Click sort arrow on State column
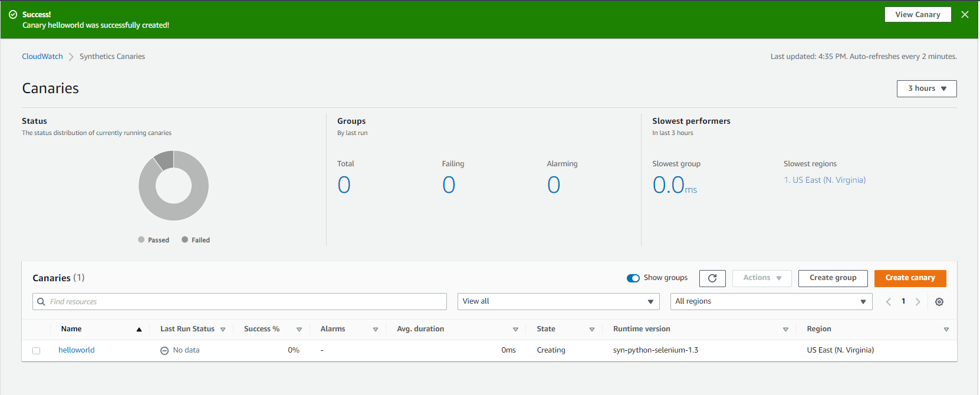980x395 pixels. [x=591, y=330]
